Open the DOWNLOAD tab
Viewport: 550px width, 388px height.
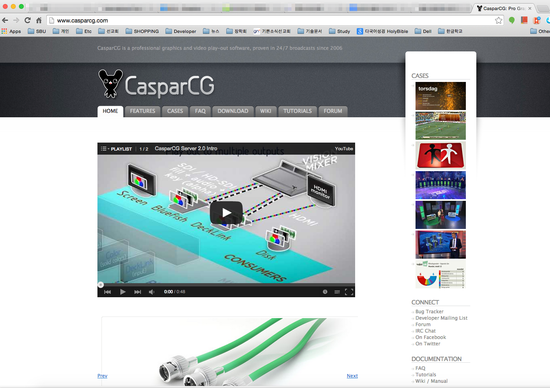[x=233, y=111]
